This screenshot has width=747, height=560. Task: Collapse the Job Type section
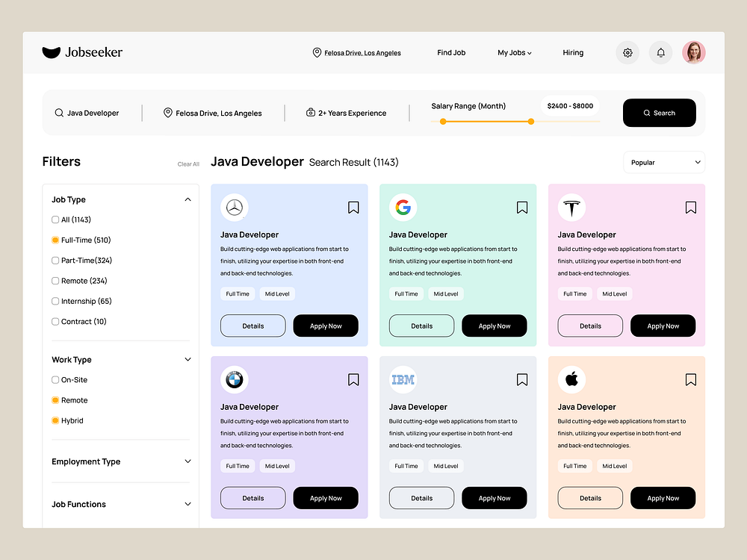tap(189, 199)
